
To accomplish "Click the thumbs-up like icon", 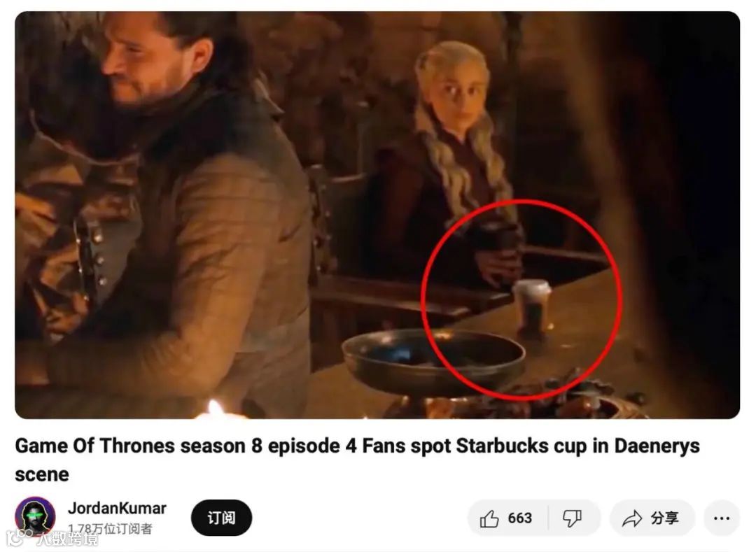I will (x=489, y=518).
